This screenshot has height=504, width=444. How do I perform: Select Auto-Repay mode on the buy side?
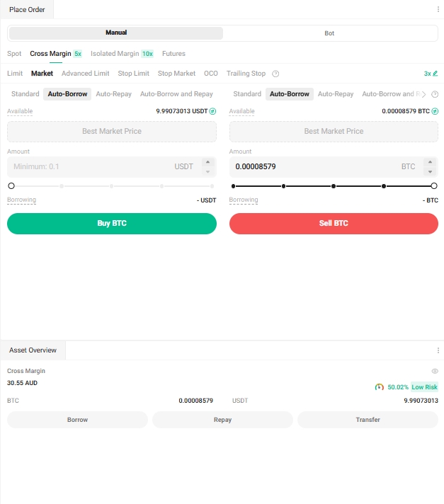(113, 94)
